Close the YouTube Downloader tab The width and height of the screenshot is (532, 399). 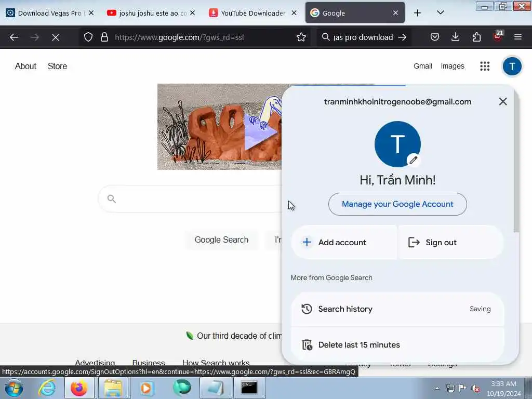pos(294,13)
